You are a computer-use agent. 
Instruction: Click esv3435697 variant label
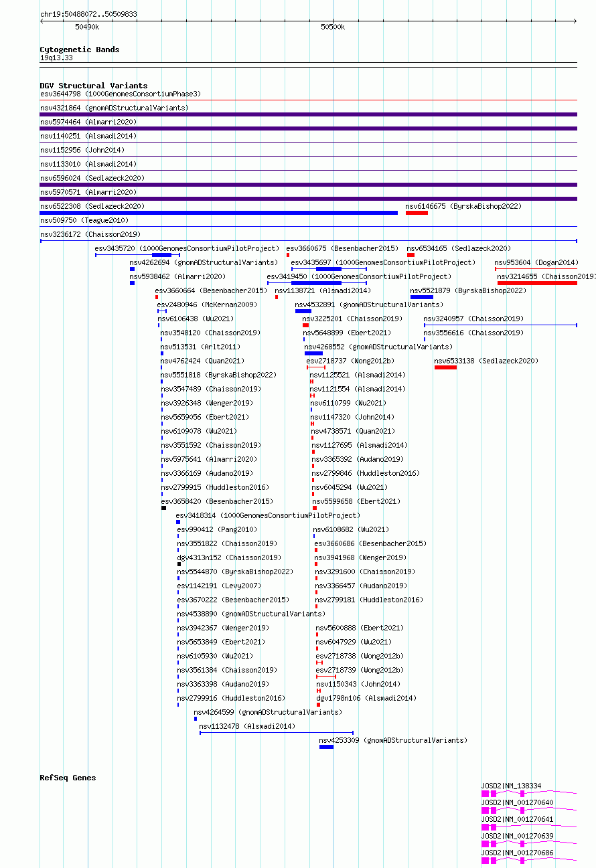pos(384,262)
